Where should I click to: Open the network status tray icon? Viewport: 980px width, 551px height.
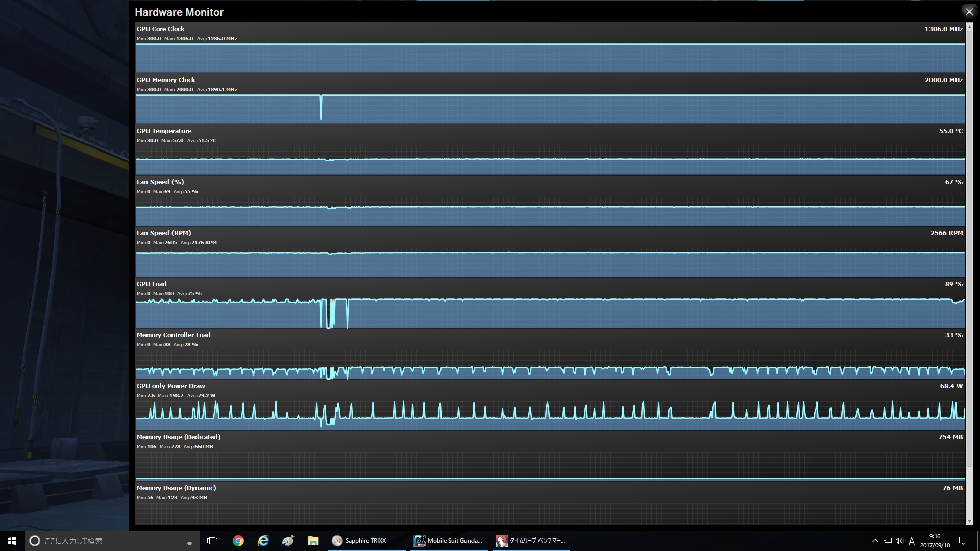pyautogui.click(x=888, y=541)
